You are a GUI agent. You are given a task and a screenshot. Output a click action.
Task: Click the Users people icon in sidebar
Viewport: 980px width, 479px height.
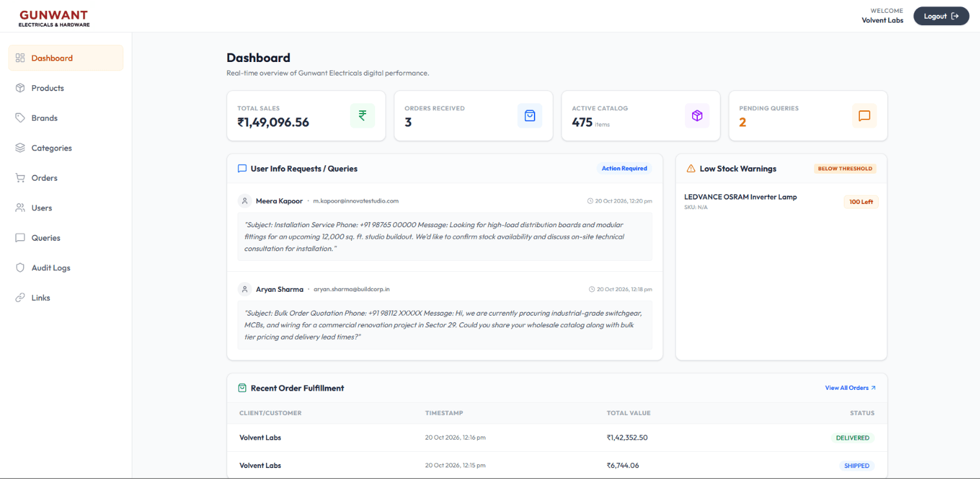(20, 208)
